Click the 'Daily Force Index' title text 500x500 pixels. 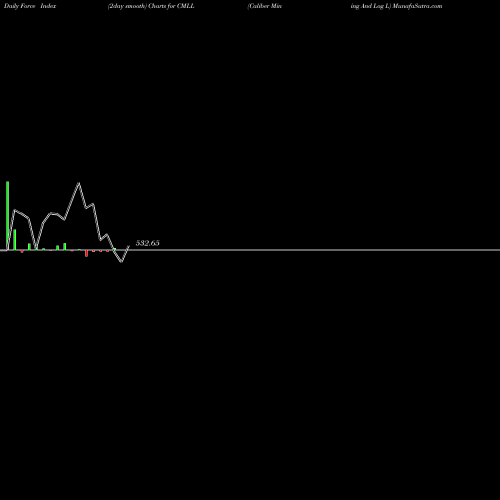pos(30,6)
